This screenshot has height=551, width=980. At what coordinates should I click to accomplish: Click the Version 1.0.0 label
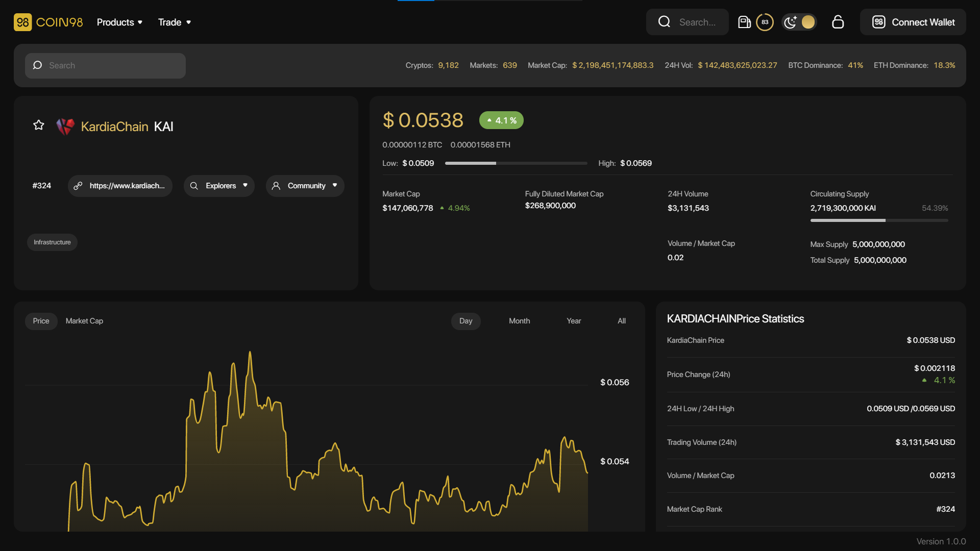coord(941,542)
